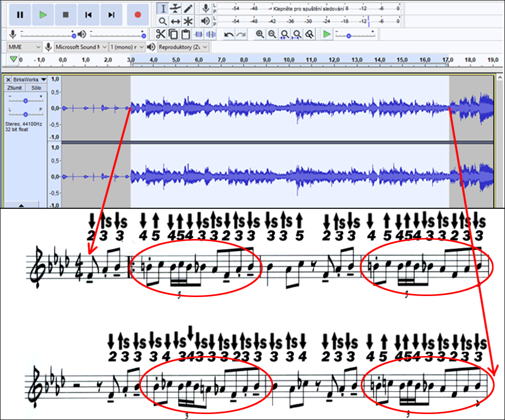Skip to end of the track
Viewport: 505px width, 420px height.
click(111, 15)
